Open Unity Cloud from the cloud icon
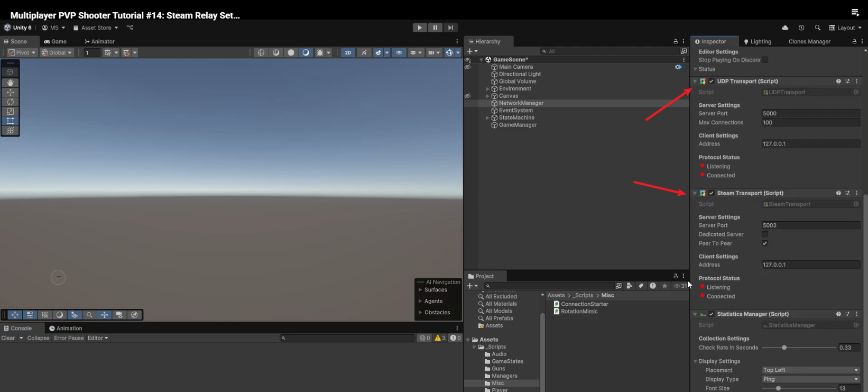The height and width of the screenshot is (392, 868). [x=785, y=28]
